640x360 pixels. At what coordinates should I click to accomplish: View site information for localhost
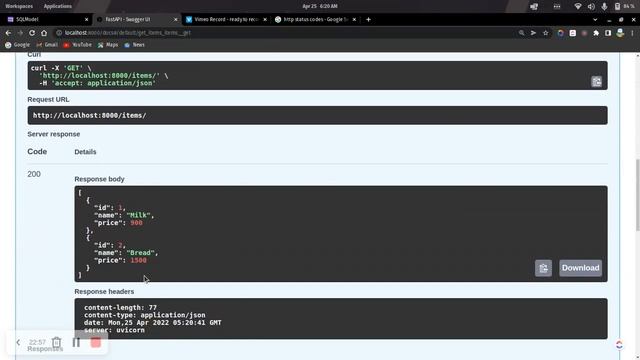point(59,33)
